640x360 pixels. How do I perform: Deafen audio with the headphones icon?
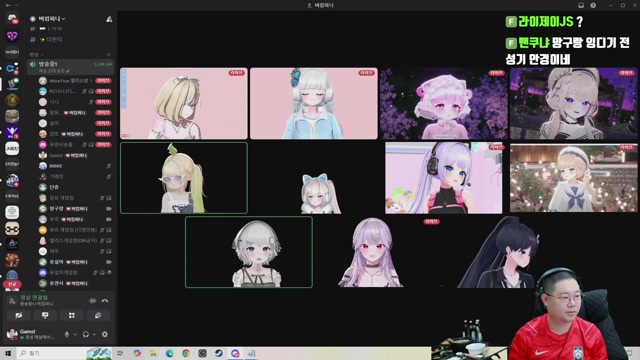[x=85, y=334]
